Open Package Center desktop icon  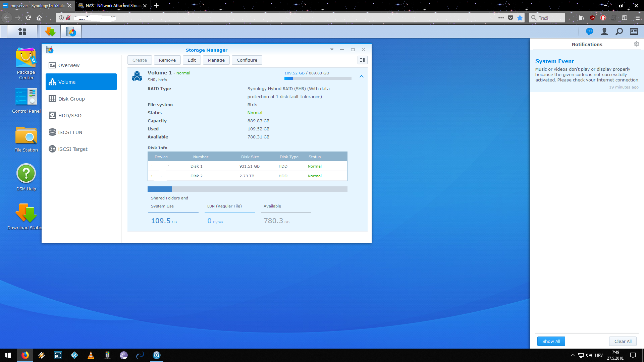click(x=26, y=58)
